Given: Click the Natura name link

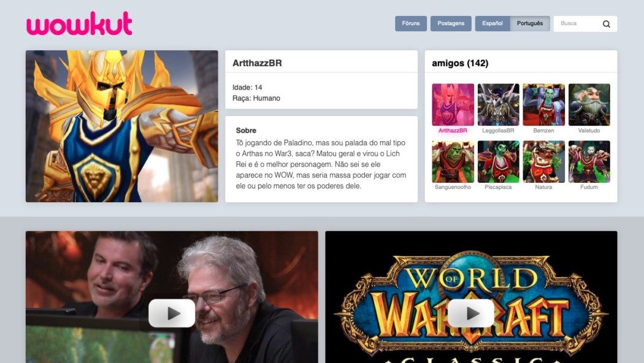Looking at the screenshot, I should click(543, 187).
